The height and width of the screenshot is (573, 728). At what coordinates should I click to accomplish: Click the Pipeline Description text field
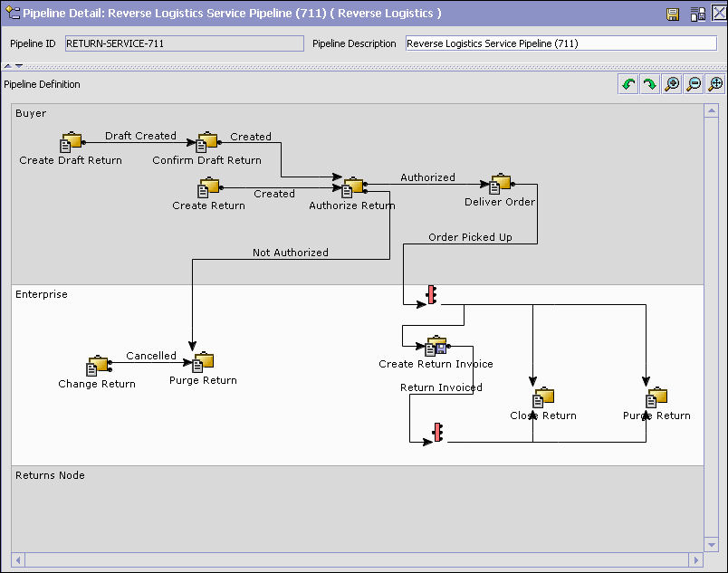(x=561, y=43)
